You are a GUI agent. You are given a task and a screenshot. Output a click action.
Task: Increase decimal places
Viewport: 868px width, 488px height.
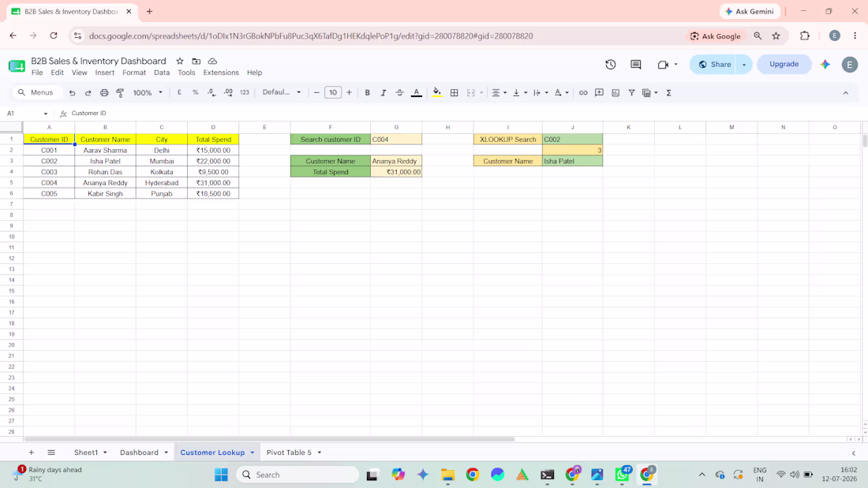228,93
